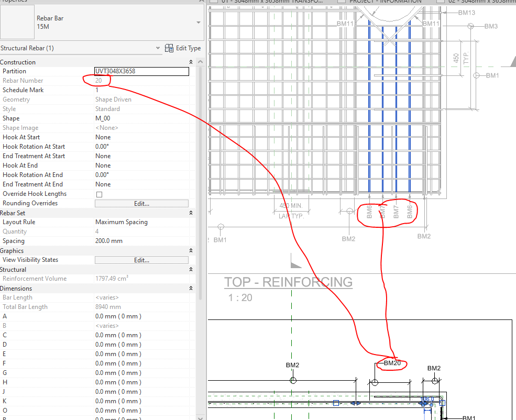Click the dimension J value field

[141, 392]
